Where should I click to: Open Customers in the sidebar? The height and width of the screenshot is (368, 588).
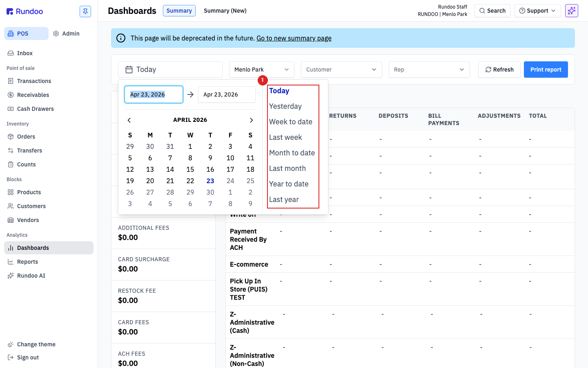coord(49,206)
